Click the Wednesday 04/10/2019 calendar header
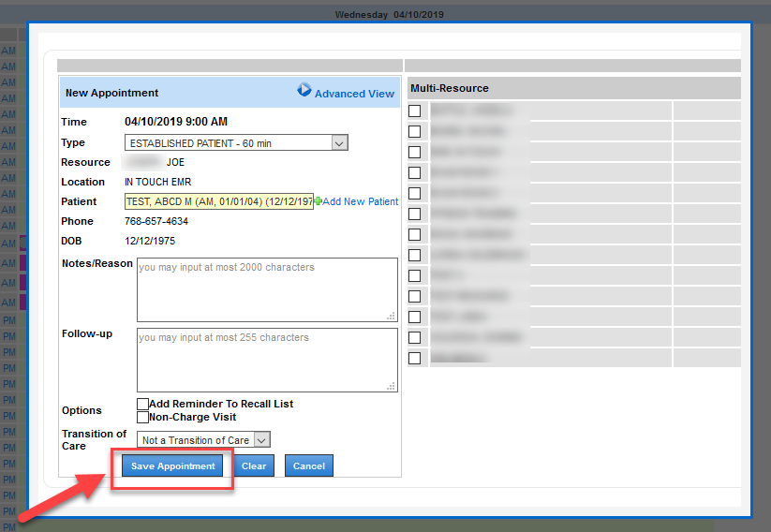771x532 pixels. click(389, 14)
